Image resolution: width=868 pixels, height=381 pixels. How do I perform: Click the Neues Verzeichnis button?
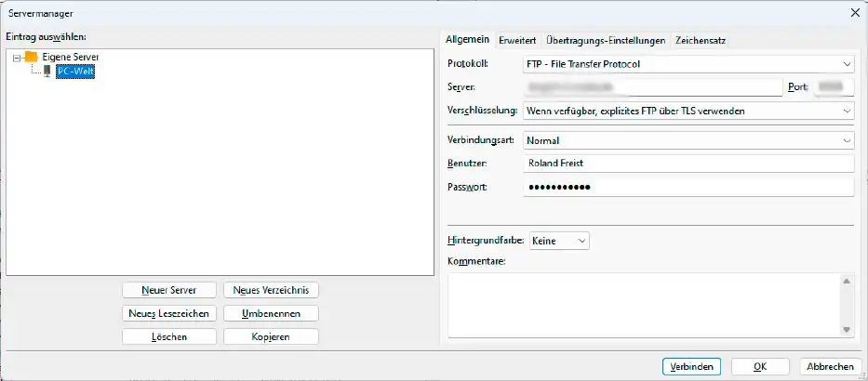[271, 290]
